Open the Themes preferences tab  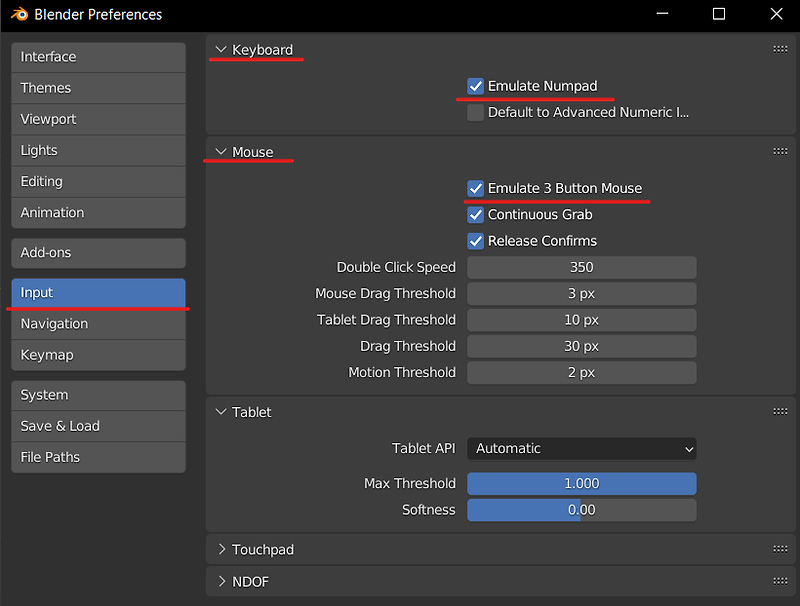click(98, 88)
